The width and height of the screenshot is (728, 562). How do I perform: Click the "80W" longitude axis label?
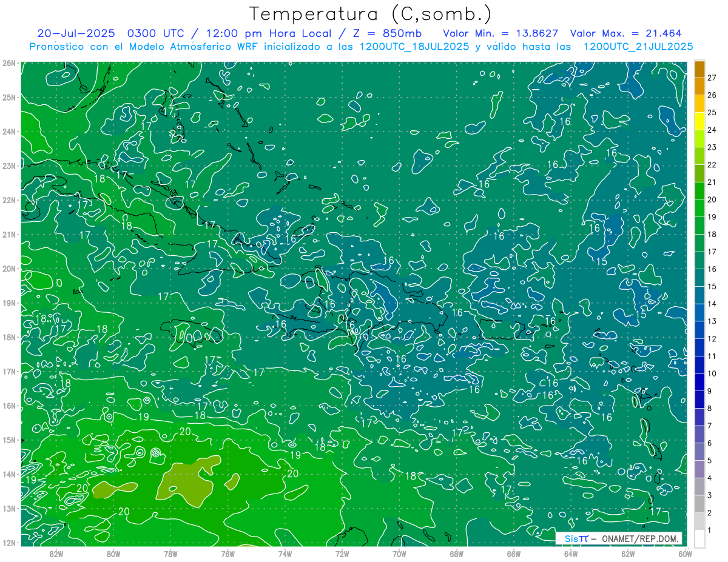pyautogui.click(x=113, y=554)
